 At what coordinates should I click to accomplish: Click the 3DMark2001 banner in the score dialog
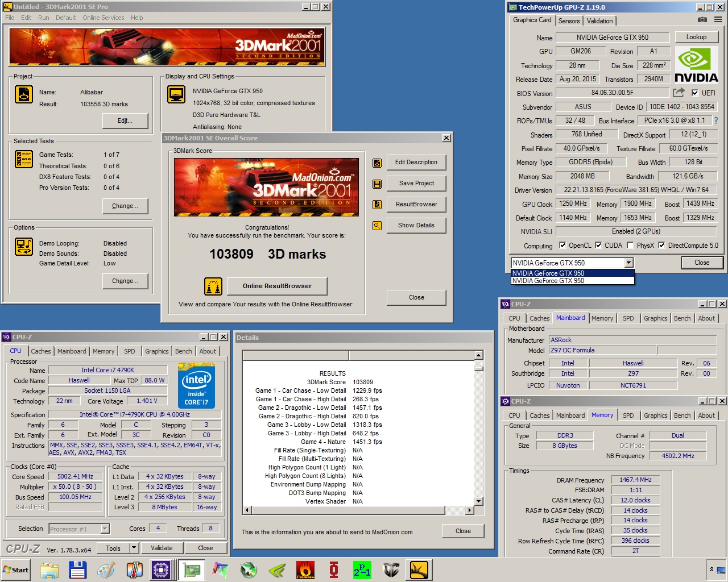pyautogui.click(x=266, y=187)
